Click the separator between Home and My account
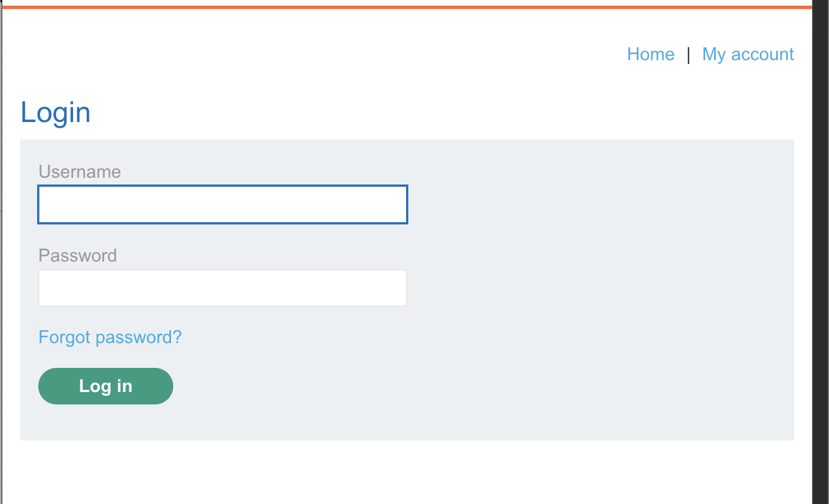The image size is (829, 504). pyautogui.click(x=688, y=55)
